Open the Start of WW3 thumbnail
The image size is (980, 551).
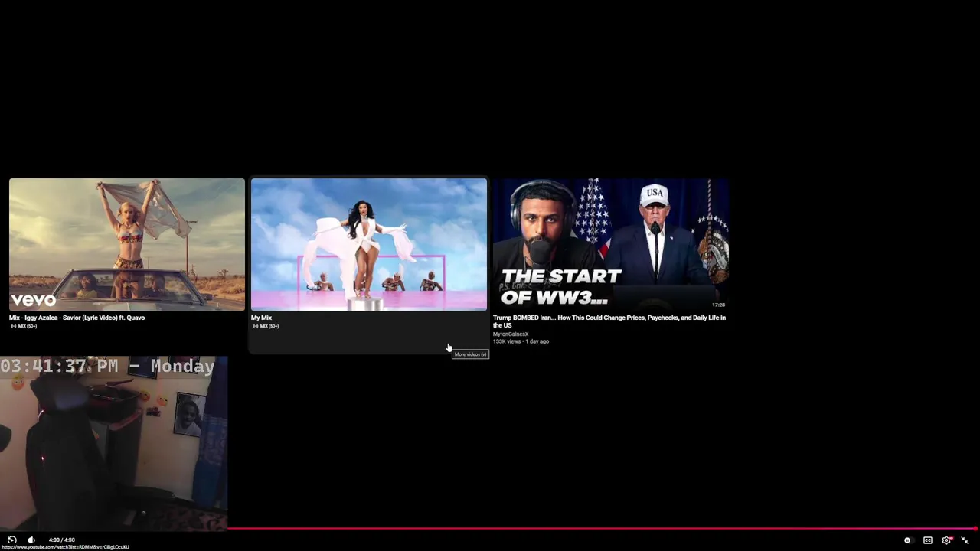(x=611, y=245)
